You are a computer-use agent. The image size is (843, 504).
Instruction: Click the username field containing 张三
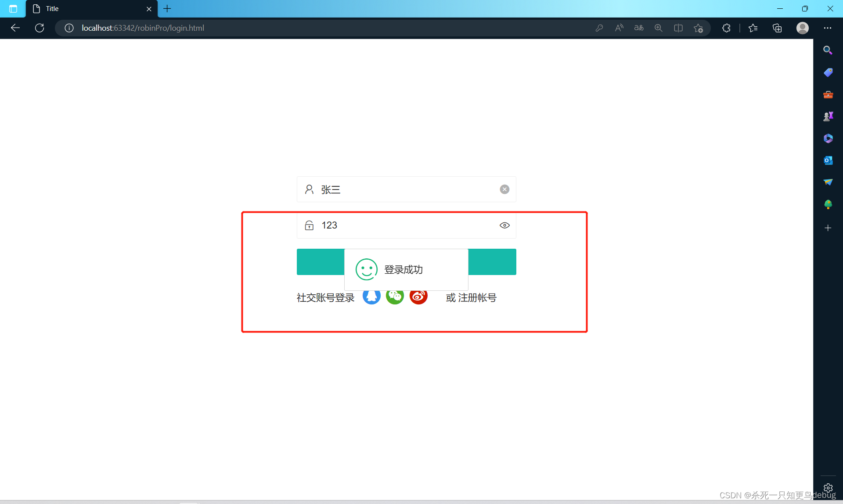click(407, 189)
